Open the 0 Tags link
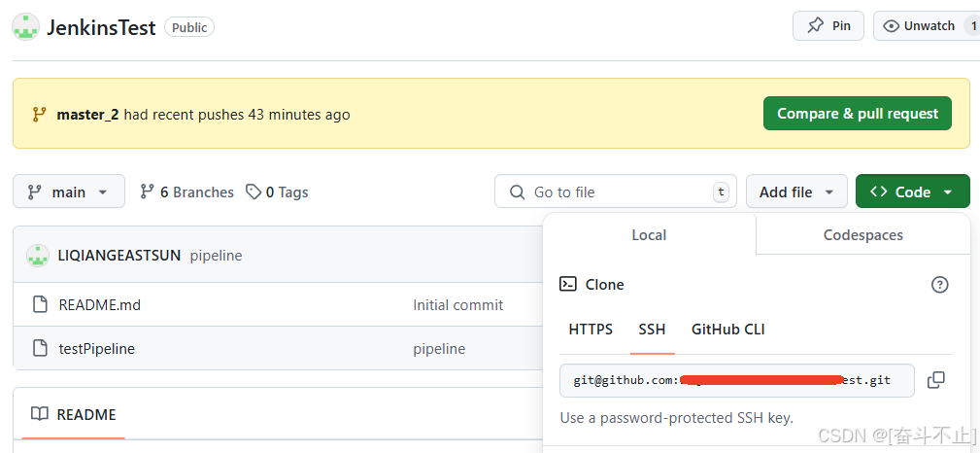The height and width of the screenshot is (453, 980). click(277, 192)
